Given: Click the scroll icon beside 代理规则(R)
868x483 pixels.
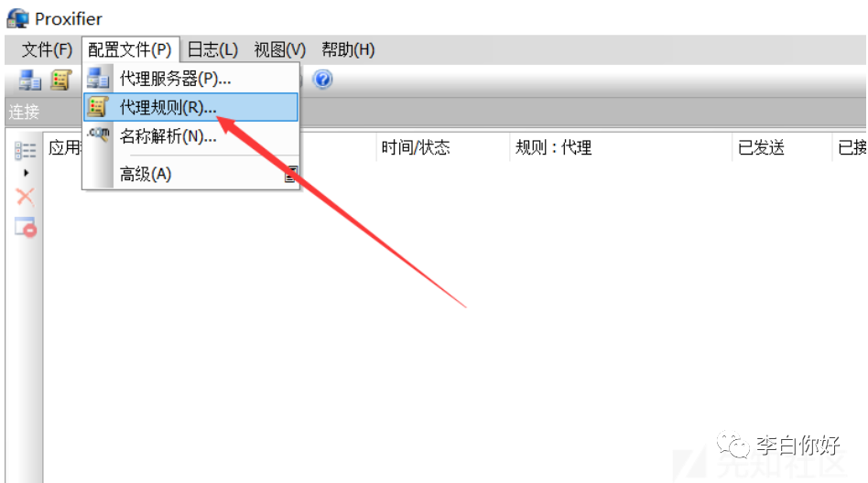Looking at the screenshot, I should (x=98, y=107).
